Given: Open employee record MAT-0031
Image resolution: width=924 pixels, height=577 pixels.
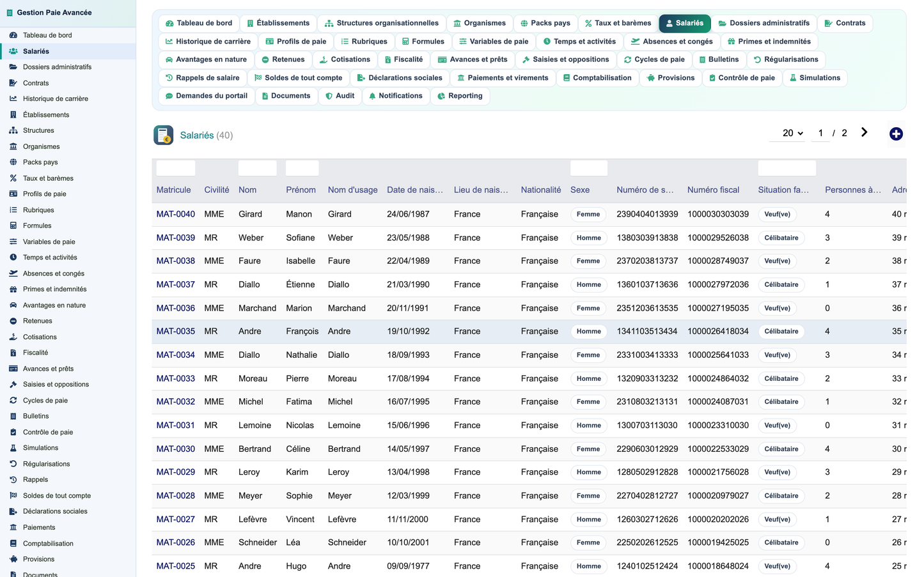Looking at the screenshot, I should pyautogui.click(x=176, y=425).
